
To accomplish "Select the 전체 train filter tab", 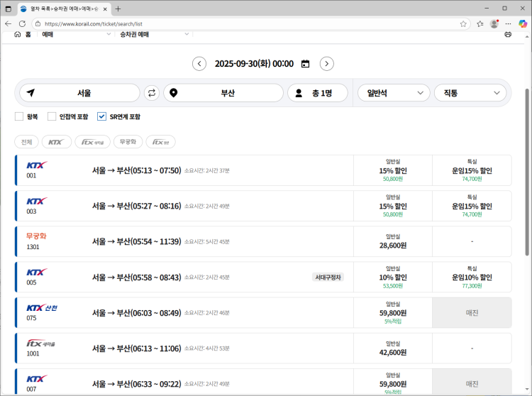I will pos(26,142).
